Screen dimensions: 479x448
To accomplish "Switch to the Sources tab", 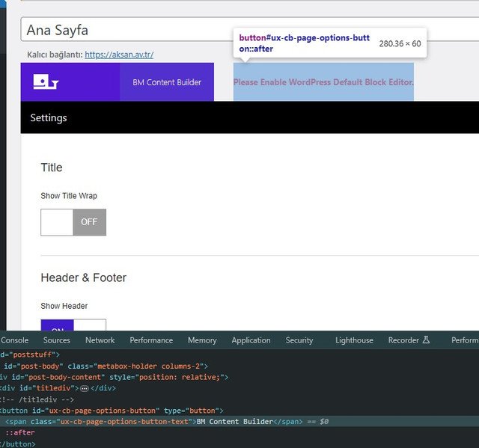I will (x=57, y=340).
